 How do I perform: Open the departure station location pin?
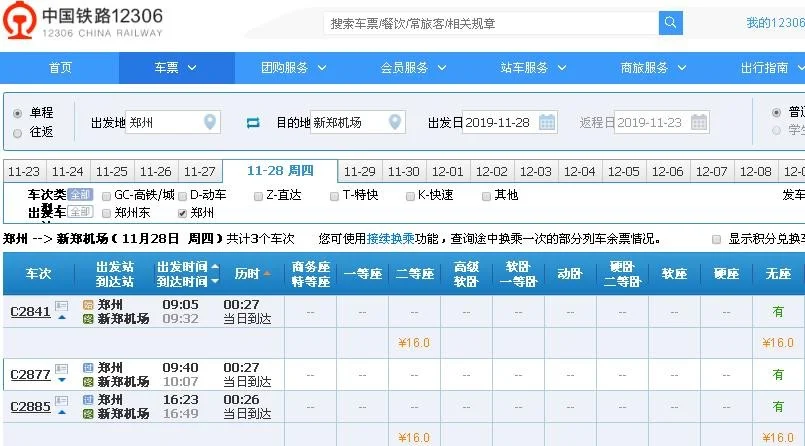click(209, 122)
